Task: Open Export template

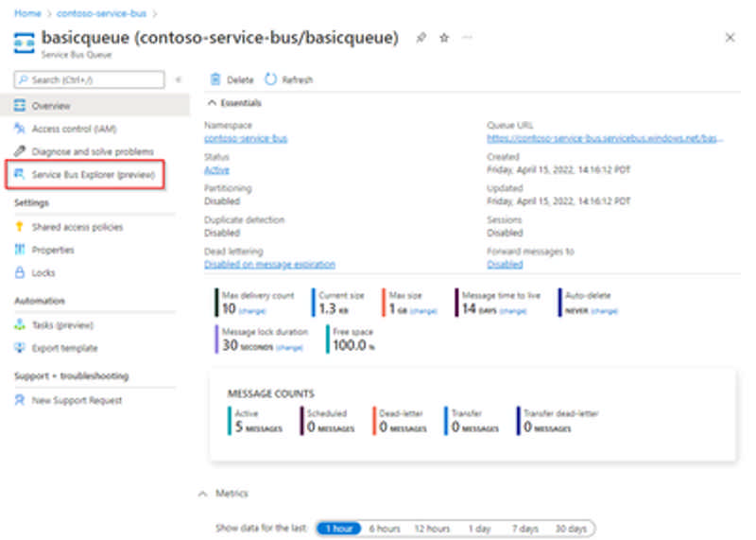Action: coord(64,348)
